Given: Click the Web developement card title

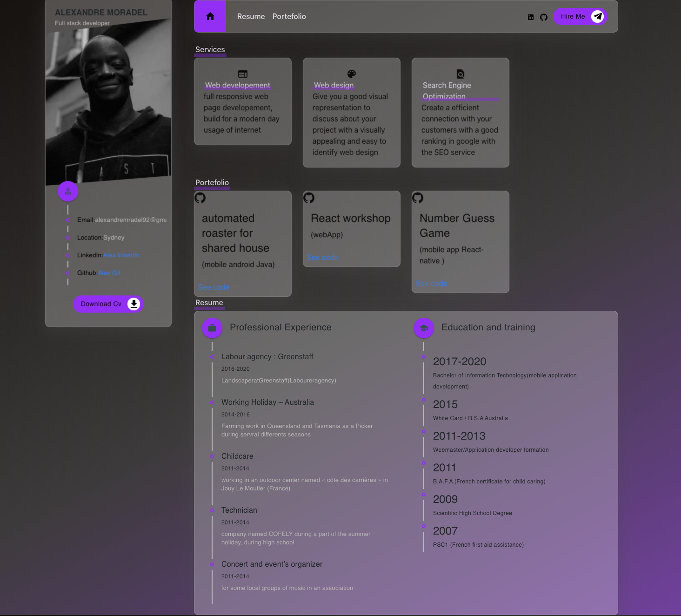Looking at the screenshot, I should click(238, 86).
